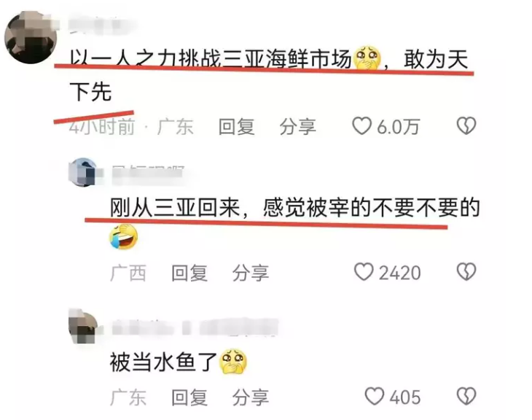Dislike the 6.0万-likes comment with broken heart

click(x=466, y=125)
